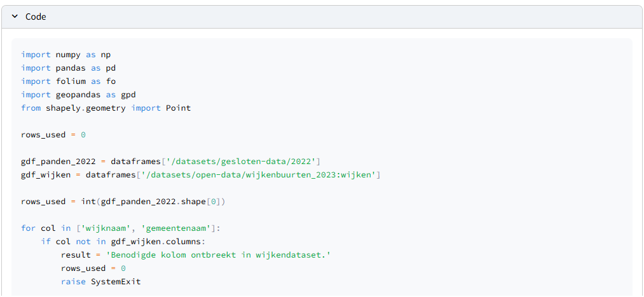Click the for keyword starting the loop

pyautogui.click(x=28, y=228)
